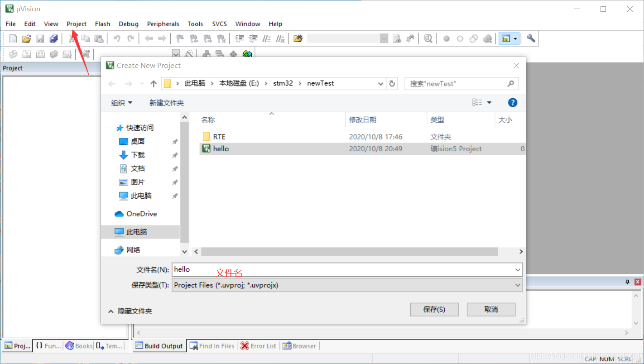The image size is (644, 364).
Task: Click the Open file toolbar icon
Action: [x=27, y=38]
